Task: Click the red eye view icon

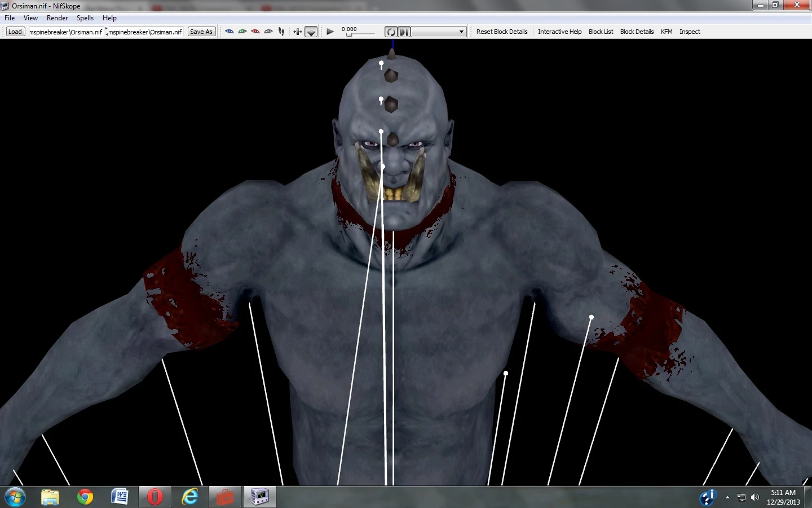Action: tap(255, 32)
